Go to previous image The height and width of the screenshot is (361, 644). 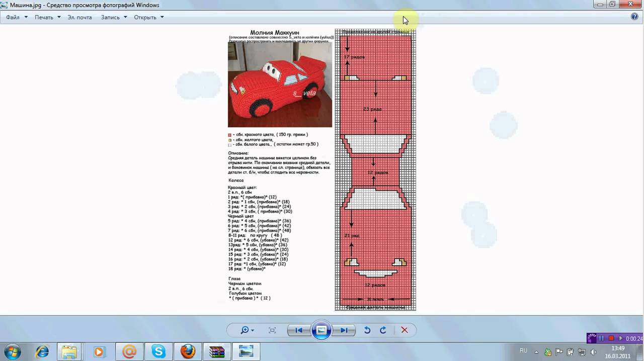[x=298, y=330]
